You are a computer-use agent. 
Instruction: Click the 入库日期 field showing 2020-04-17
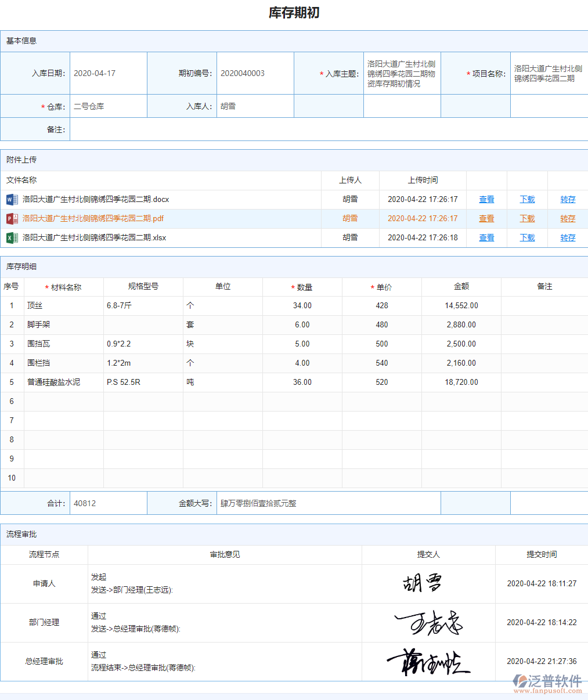(x=108, y=74)
